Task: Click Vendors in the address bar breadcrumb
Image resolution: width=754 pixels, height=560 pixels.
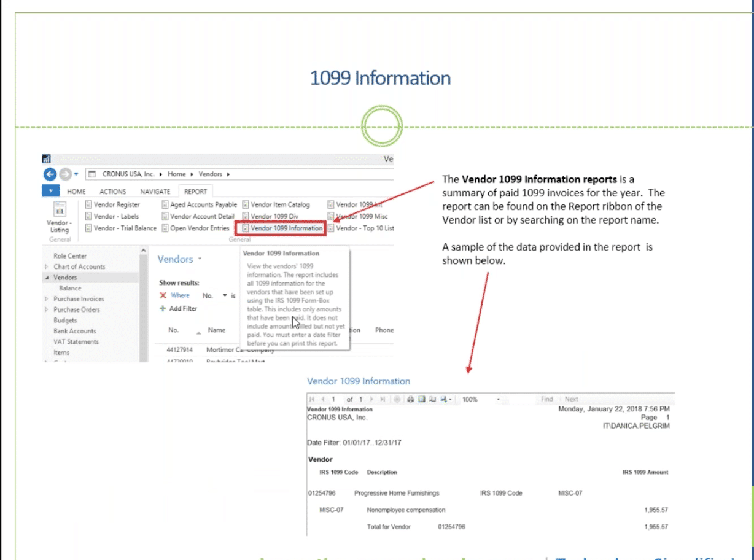Action: [211, 174]
